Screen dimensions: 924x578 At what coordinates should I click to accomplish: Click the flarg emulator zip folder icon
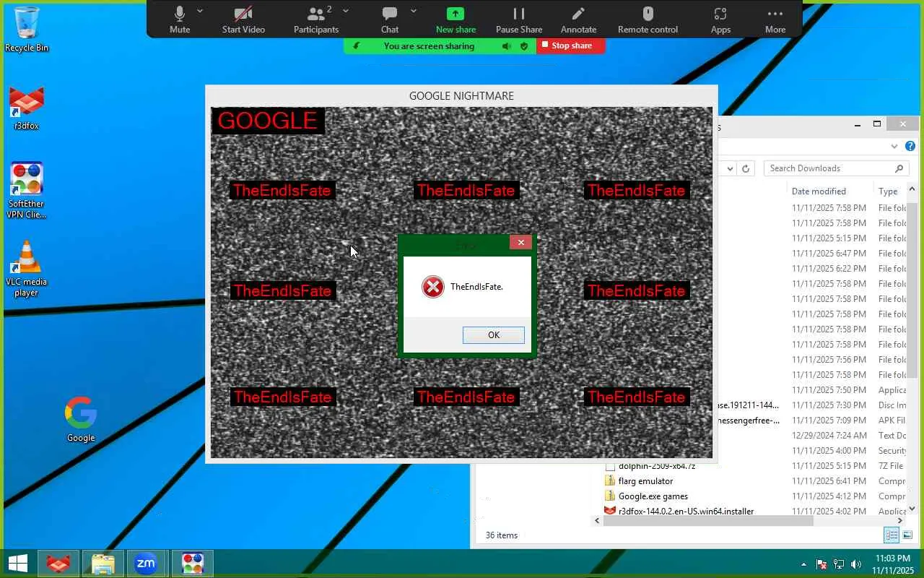coord(610,480)
